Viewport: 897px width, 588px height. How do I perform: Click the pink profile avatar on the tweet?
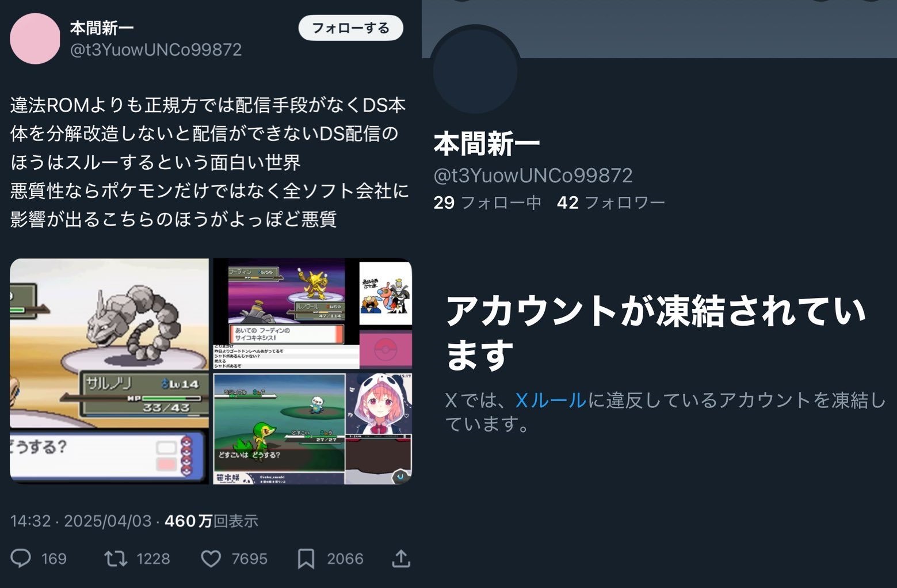pos(35,39)
